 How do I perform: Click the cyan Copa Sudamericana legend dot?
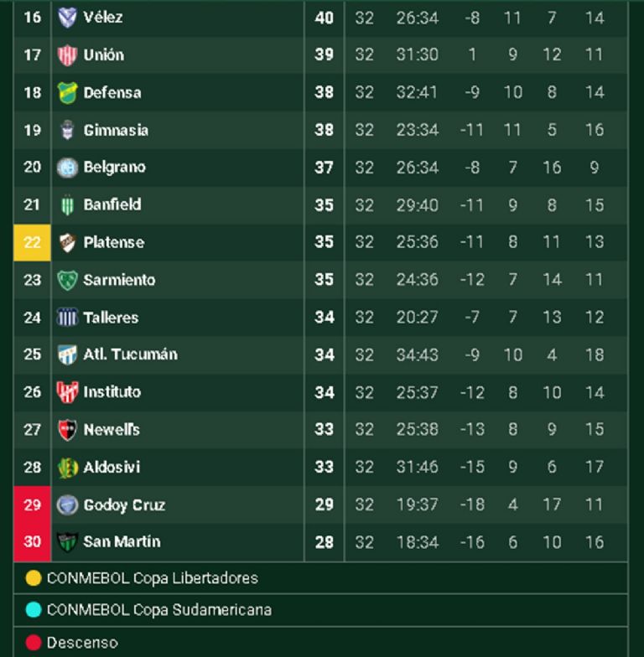click(x=34, y=610)
